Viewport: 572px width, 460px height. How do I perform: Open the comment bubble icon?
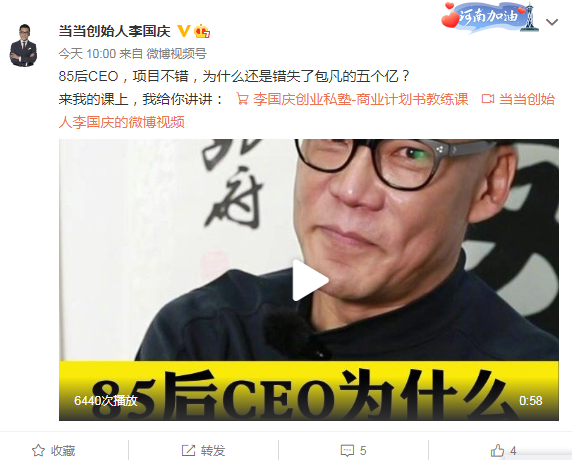point(347,451)
